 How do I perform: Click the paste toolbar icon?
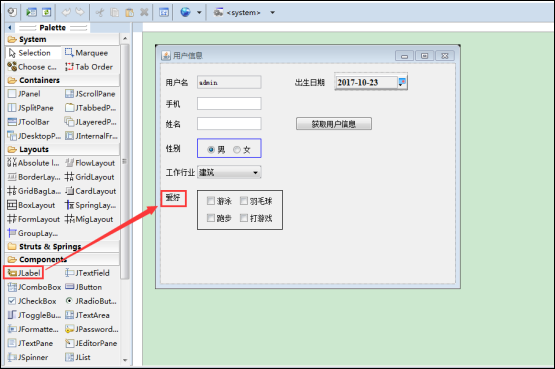(130, 12)
